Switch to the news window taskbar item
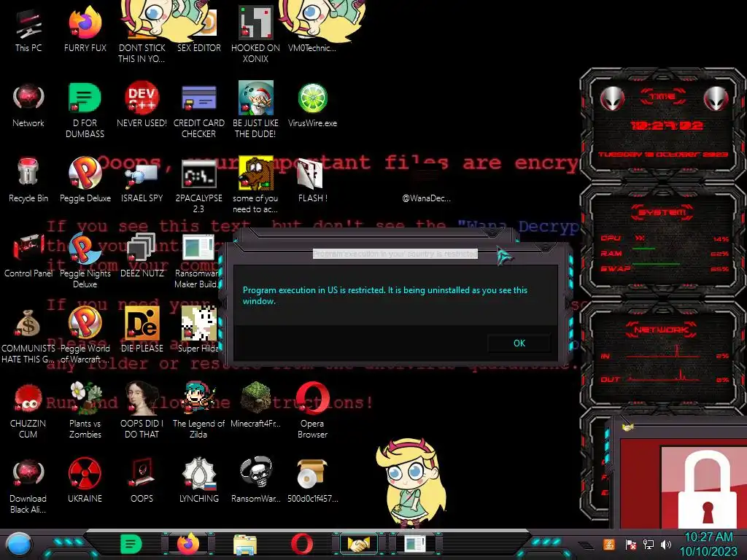Screen dimensions: 747x560 coord(415,544)
